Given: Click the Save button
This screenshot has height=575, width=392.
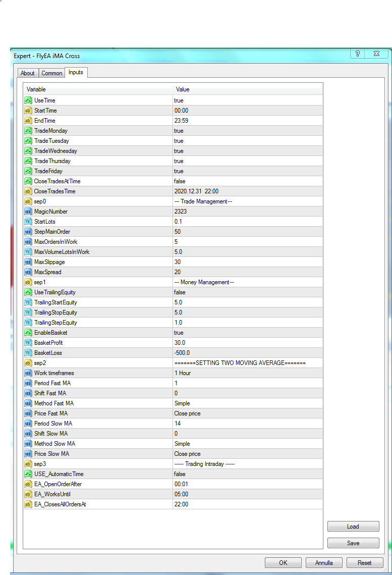Looking at the screenshot, I should (353, 543).
